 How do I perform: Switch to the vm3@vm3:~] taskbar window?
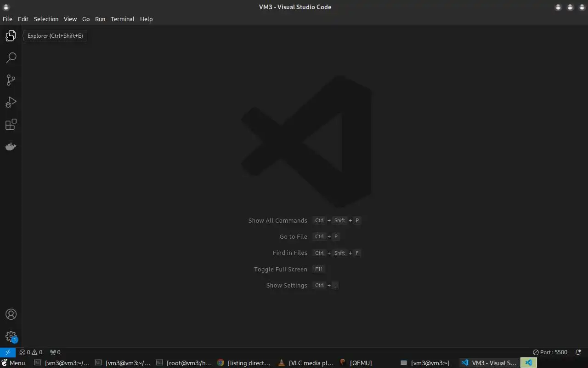425,363
